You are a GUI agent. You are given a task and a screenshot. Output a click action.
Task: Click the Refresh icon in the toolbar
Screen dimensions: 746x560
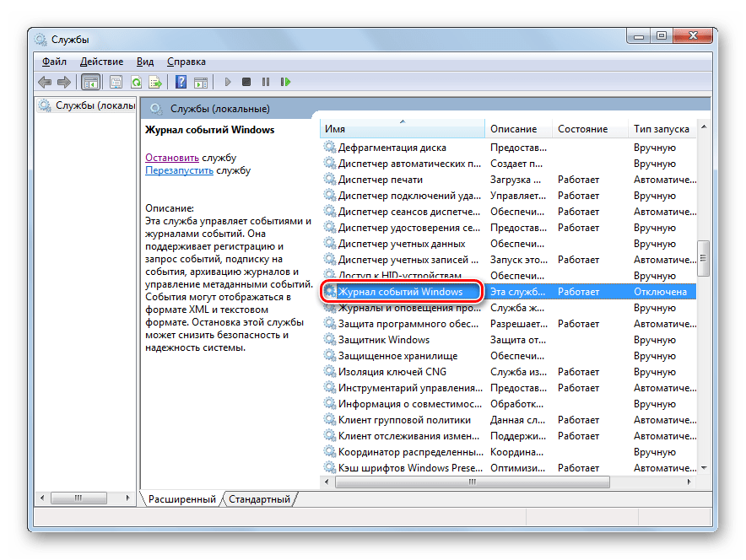click(136, 82)
